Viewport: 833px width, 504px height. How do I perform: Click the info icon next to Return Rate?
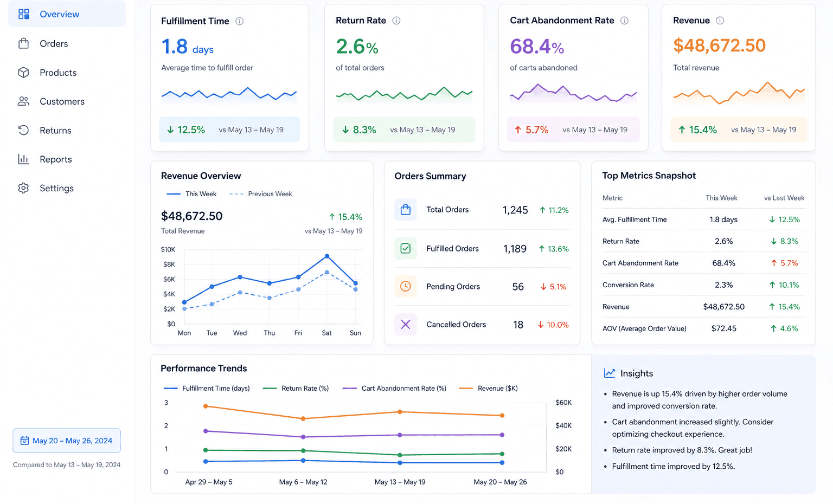(396, 21)
